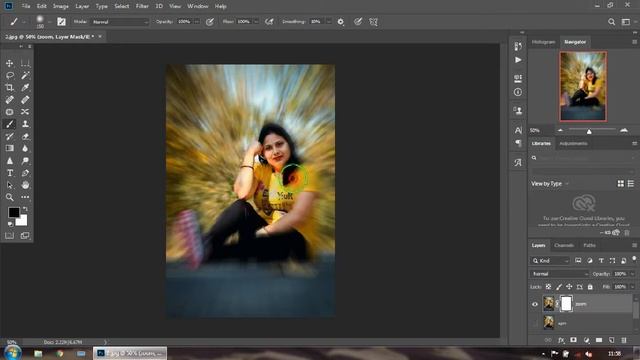Toggle symmetry paint options
Image resolution: width=640 pixels, height=360 pixels.
[373, 22]
